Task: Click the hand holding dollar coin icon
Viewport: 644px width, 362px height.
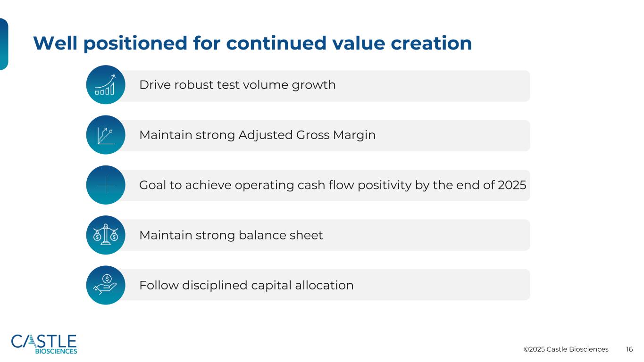Action: point(105,285)
